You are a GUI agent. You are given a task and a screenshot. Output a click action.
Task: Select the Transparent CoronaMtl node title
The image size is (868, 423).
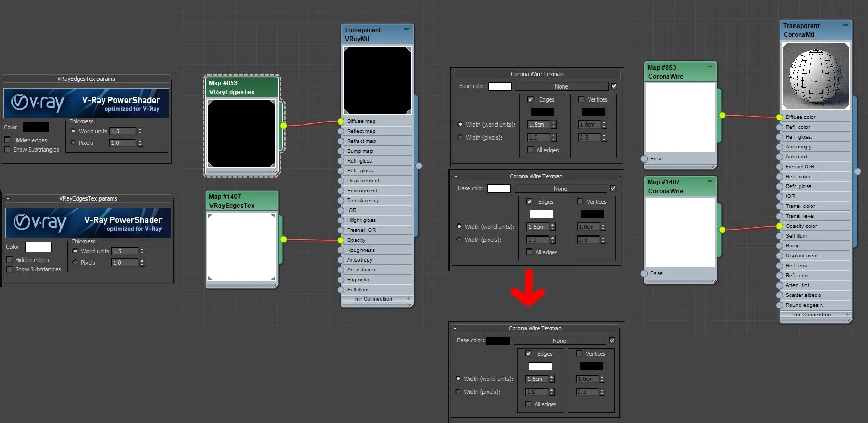tap(816, 30)
